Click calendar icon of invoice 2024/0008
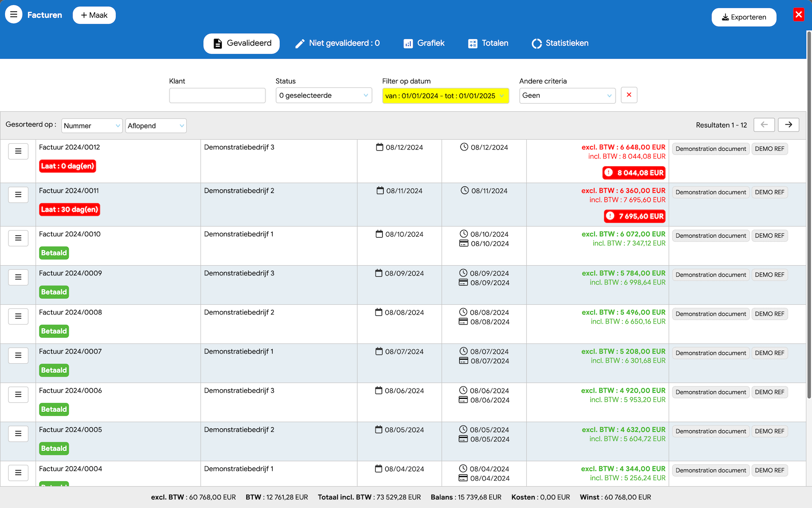This screenshot has width=812, height=508. pos(379,312)
